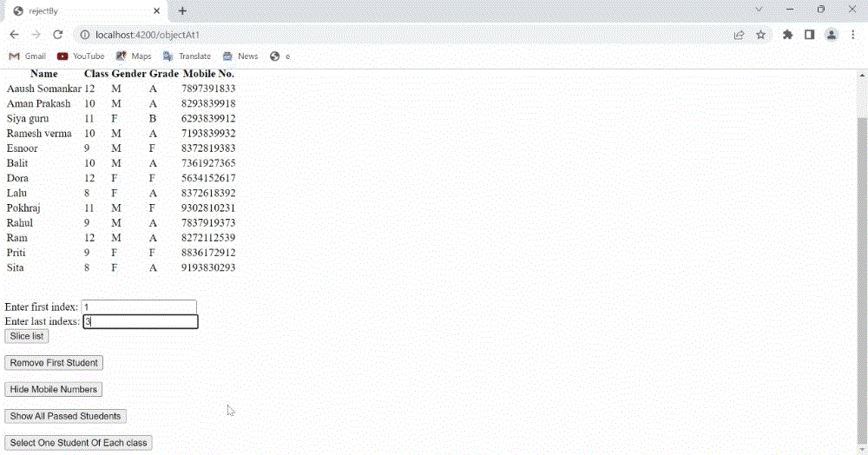
Task: Click the Grade column header
Action: coord(164,74)
